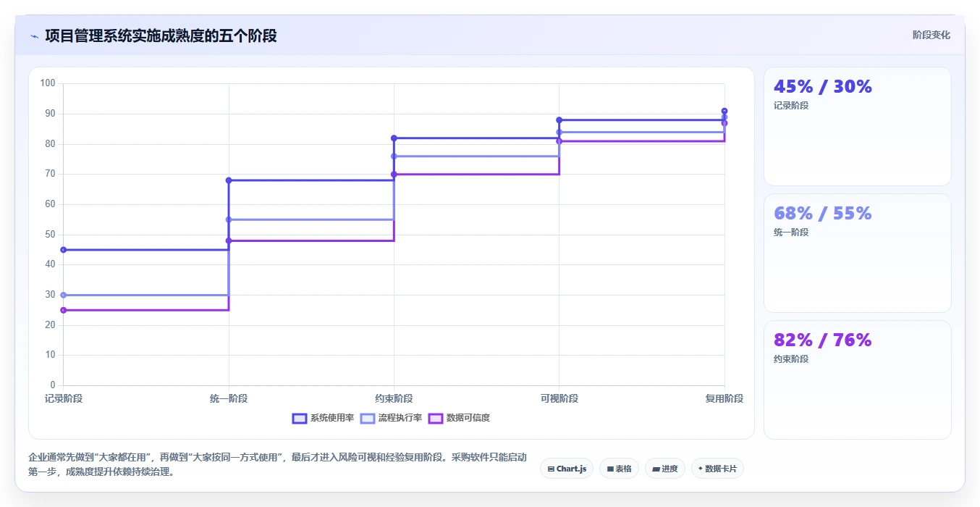Screen dimensions: 980x507
Task: Click the 可视阶段 x-axis label
Action: (x=559, y=398)
